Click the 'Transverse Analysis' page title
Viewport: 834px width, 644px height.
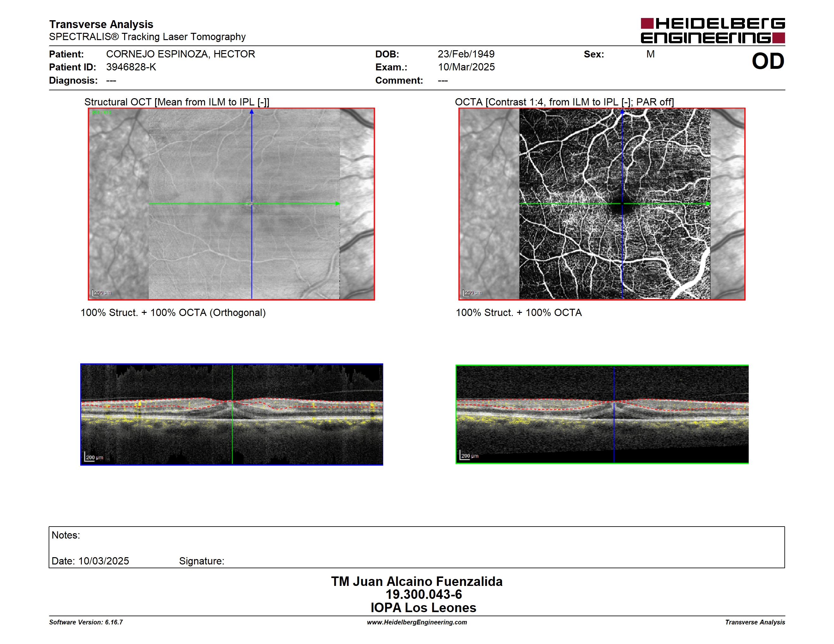point(101,24)
